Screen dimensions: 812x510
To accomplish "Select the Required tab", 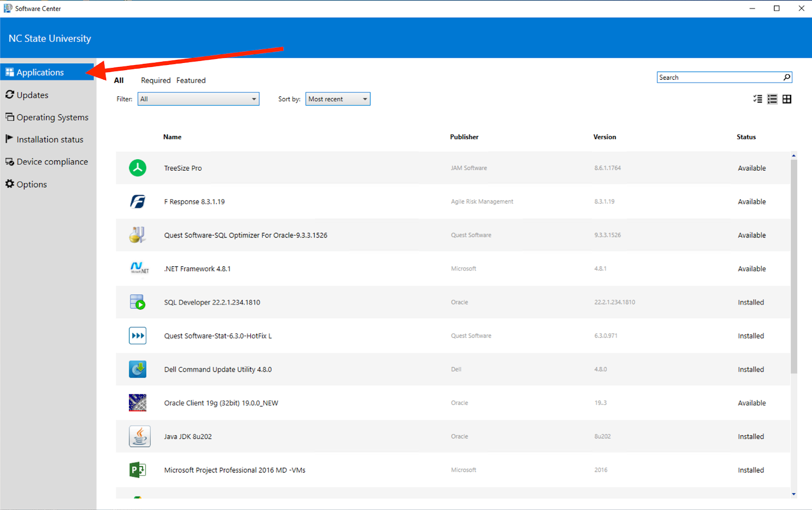I will point(156,80).
